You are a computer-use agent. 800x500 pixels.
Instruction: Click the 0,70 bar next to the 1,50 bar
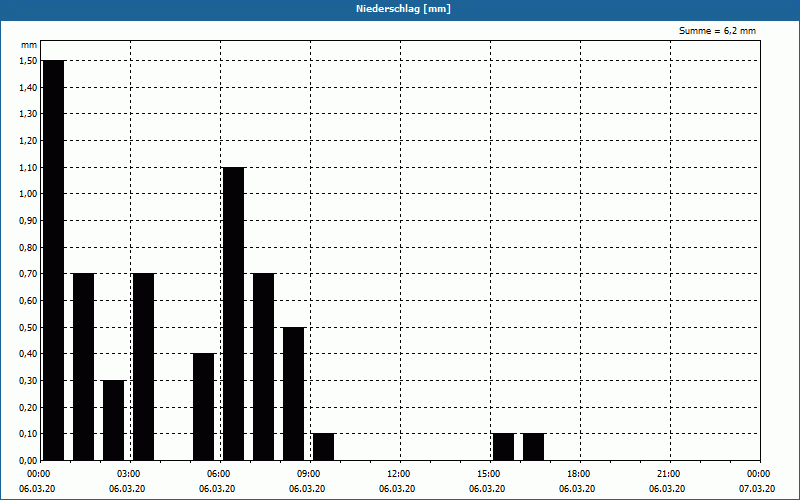click(84, 367)
